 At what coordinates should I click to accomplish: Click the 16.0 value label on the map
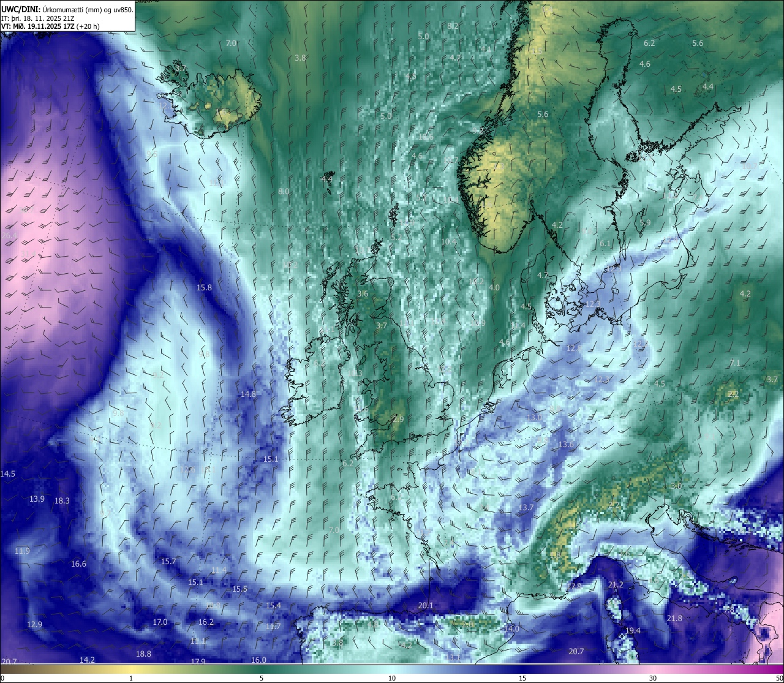coord(258,660)
